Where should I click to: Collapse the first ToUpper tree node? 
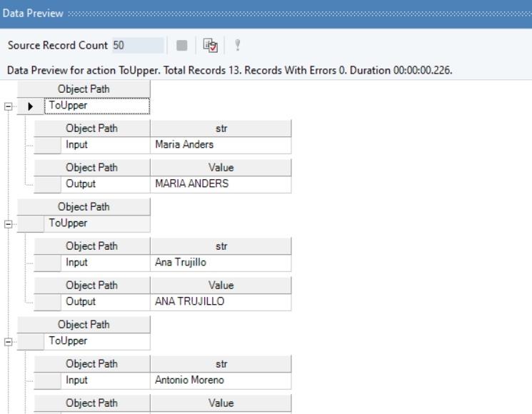tap(8, 106)
